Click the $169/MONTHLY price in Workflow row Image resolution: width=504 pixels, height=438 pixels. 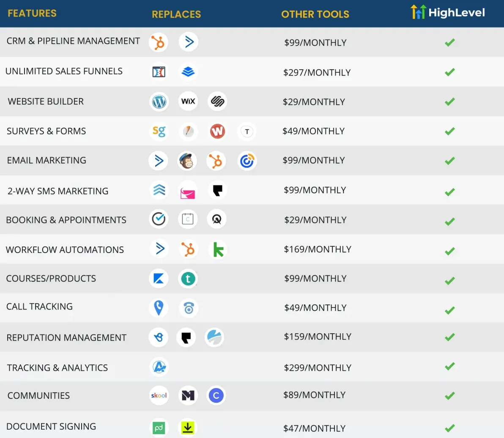click(318, 249)
